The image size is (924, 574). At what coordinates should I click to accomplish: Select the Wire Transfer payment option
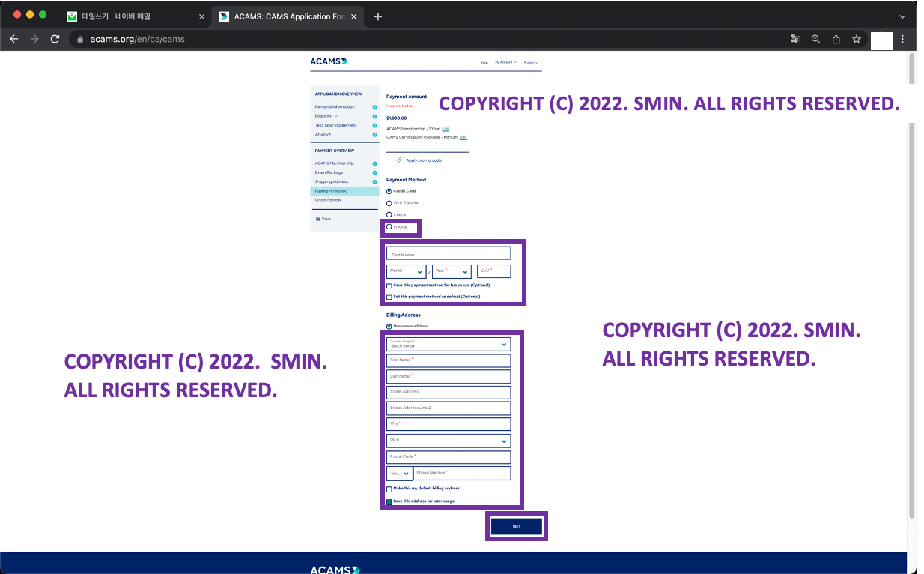389,203
